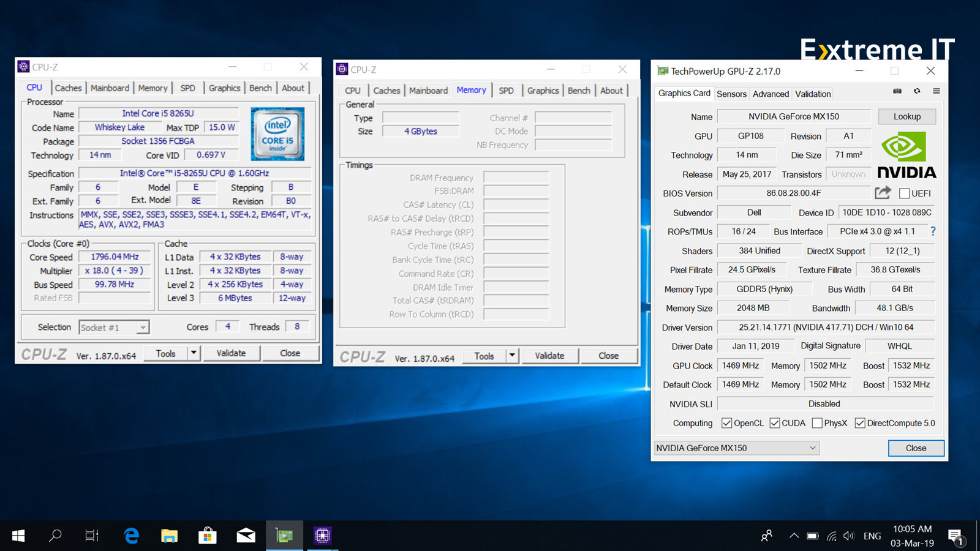This screenshot has height=551, width=980.
Task: Open the NVIDIA GeForce MX150 GPU selector
Action: (737, 448)
